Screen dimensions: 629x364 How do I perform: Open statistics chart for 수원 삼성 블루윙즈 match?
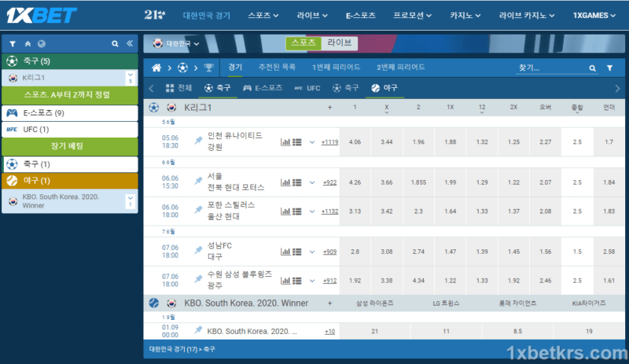pyautogui.click(x=285, y=281)
